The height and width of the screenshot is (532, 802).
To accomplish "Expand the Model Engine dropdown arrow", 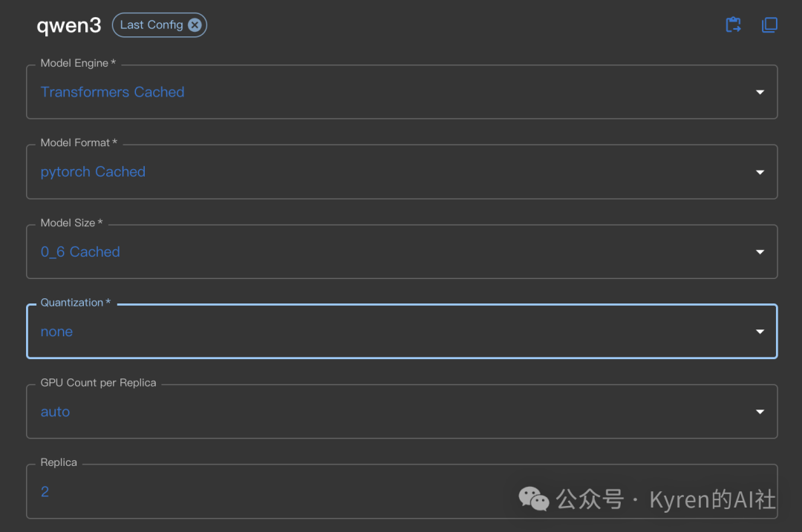I will (x=760, y=92).
